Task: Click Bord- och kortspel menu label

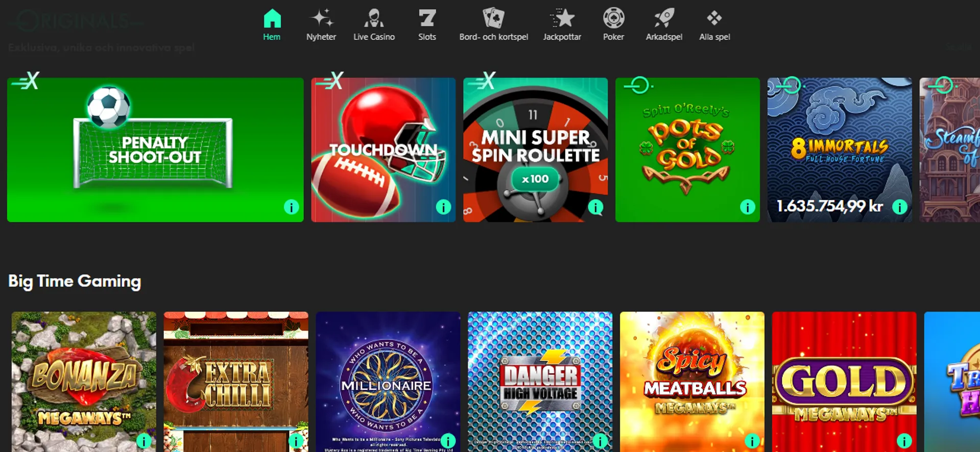Action: tap(493, 37)
